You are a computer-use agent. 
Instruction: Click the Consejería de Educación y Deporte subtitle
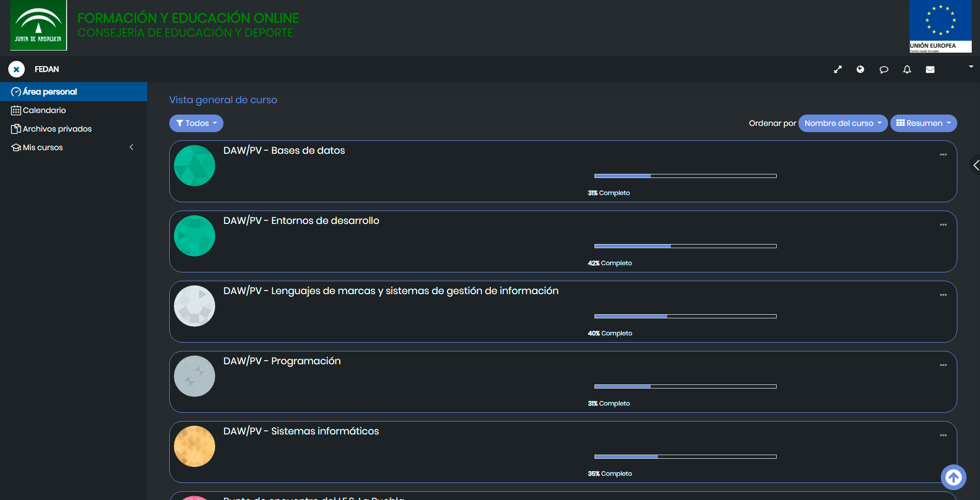point(185,33)
